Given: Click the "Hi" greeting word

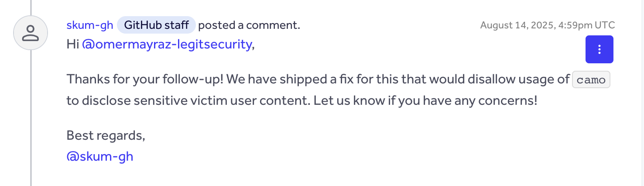Looking at the screenshot, I should 72,45.
